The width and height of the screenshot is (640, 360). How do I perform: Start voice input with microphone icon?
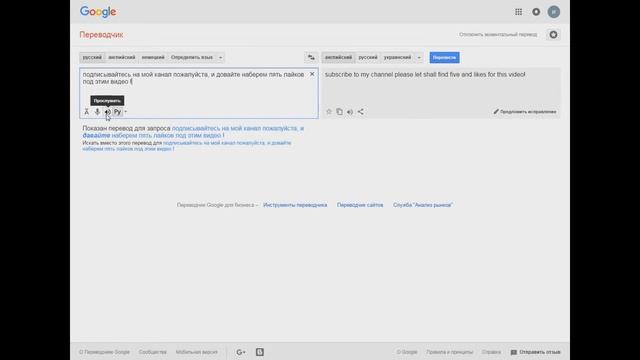[x=97, y=111]
